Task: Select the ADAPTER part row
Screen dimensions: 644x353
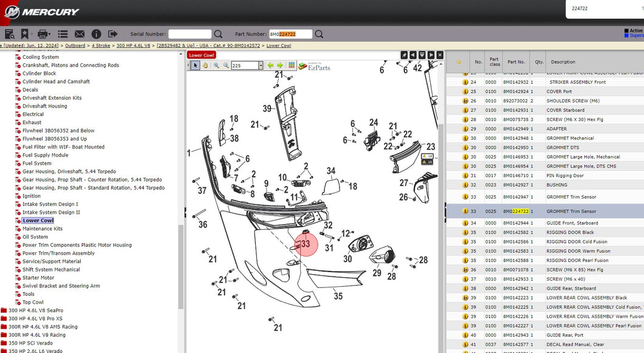Action: tap(545, 129)
